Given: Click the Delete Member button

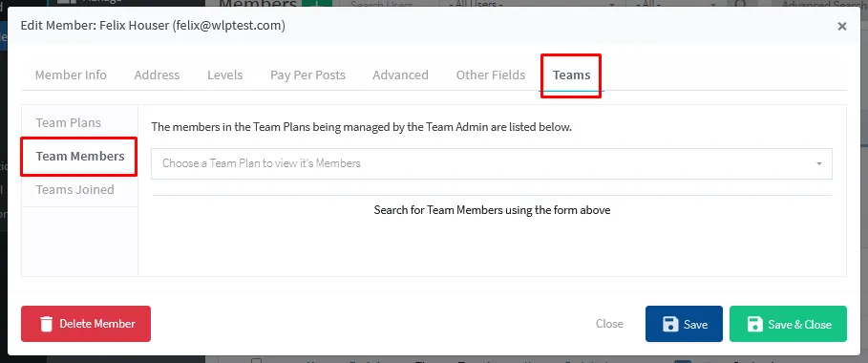Looking at the screenshot, I should coord(86,324).
